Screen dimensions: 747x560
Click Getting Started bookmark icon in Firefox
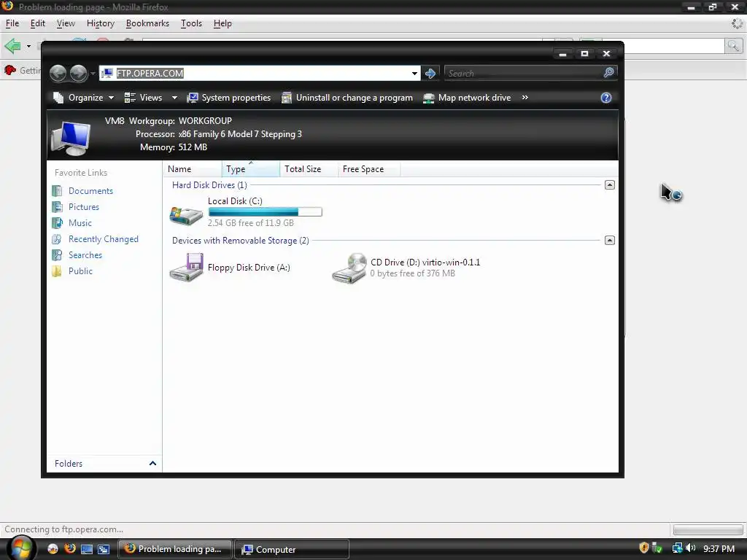point(10,70)
